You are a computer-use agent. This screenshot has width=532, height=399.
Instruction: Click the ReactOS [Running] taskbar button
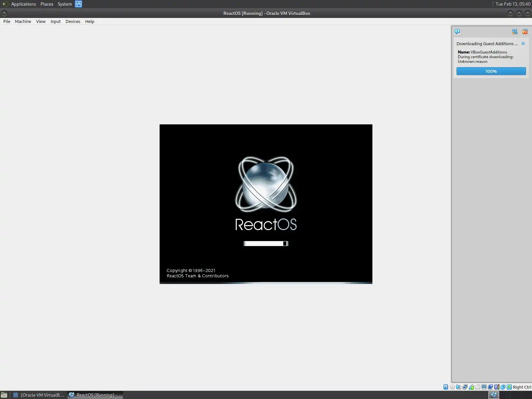tap(95, 395)
